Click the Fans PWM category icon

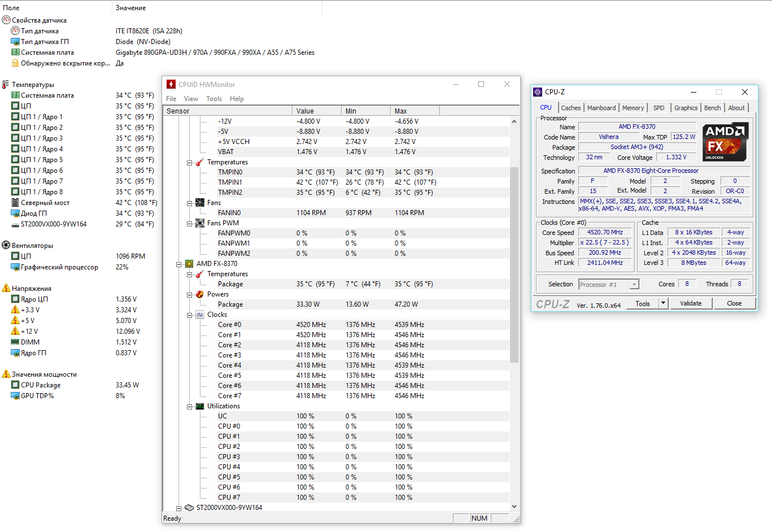click(x=199, y=223)
